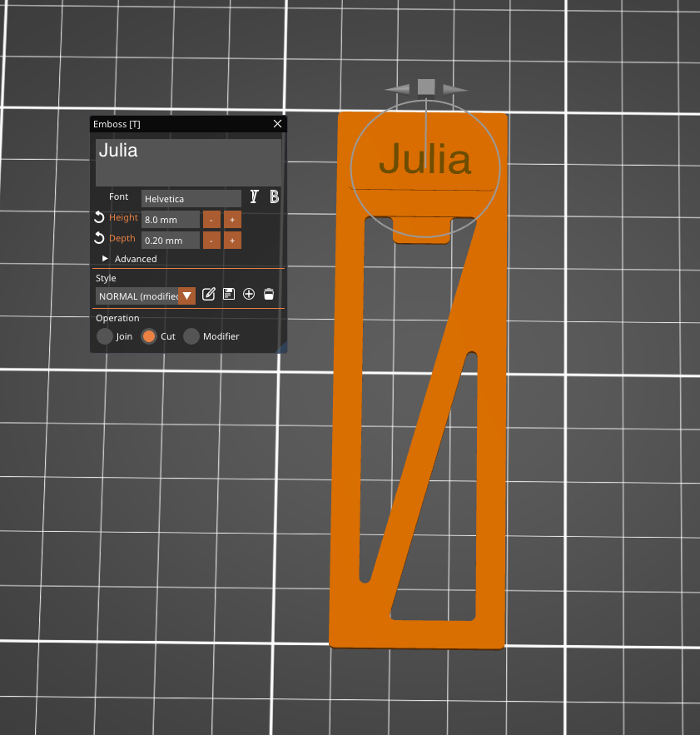
Task: Close the Emboss panel
Action: pyautogui.click(x=277, y=124)
